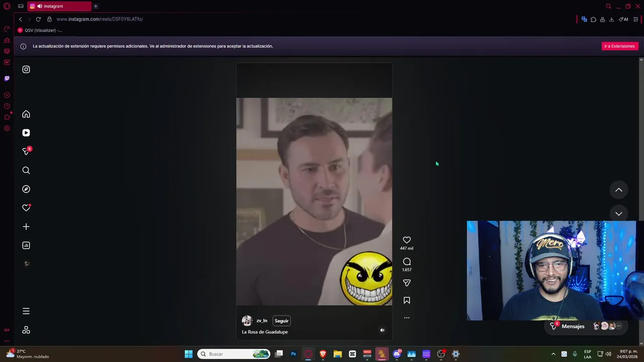The image size is (644, 362).
Task: Open Explore compass icon in sidebar
Action: point(26,189)
